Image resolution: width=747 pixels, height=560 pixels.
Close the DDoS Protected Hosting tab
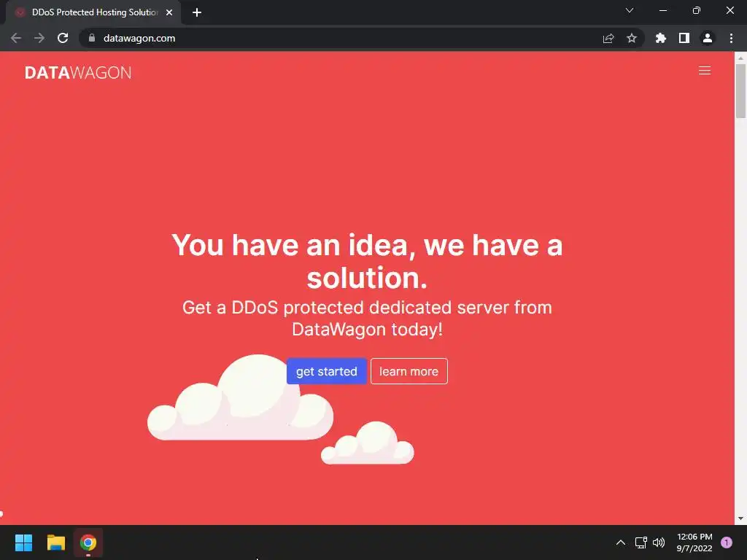[x=169, y=12]
